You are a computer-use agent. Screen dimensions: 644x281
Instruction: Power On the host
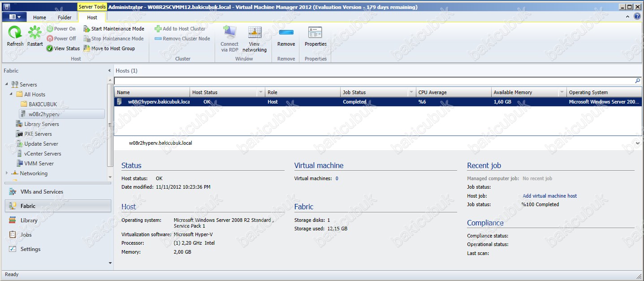click(61, 29)
